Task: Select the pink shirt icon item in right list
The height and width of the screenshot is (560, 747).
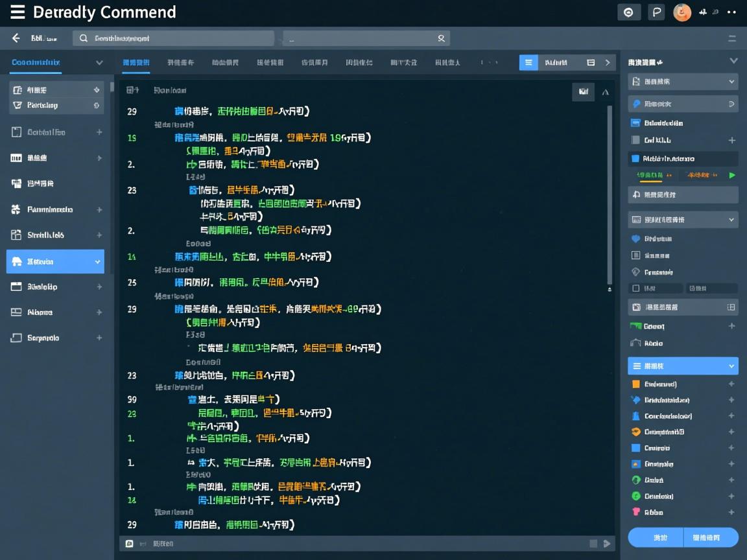Action: click(x=636, y=512)
